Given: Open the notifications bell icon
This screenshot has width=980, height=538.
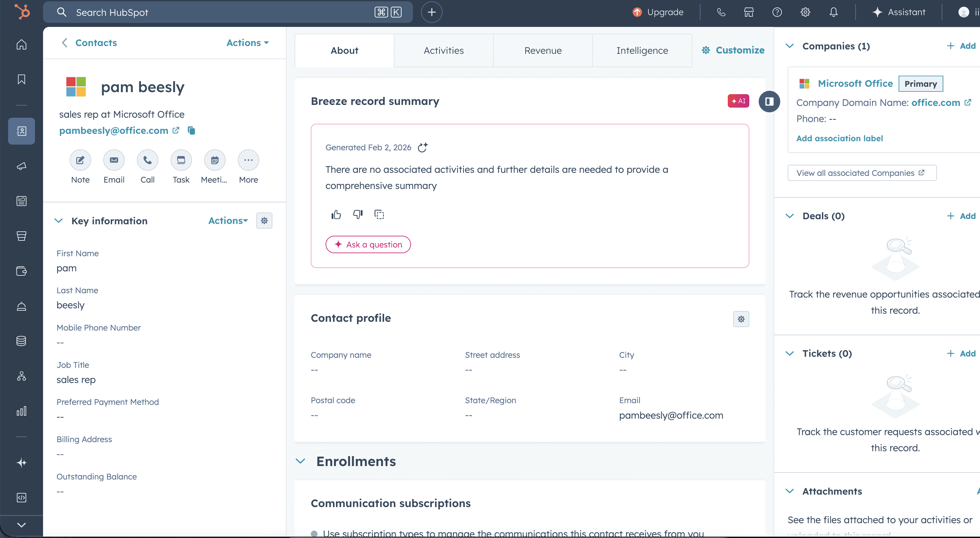Looking at the screenshot, I should click(x=833, y=12).
